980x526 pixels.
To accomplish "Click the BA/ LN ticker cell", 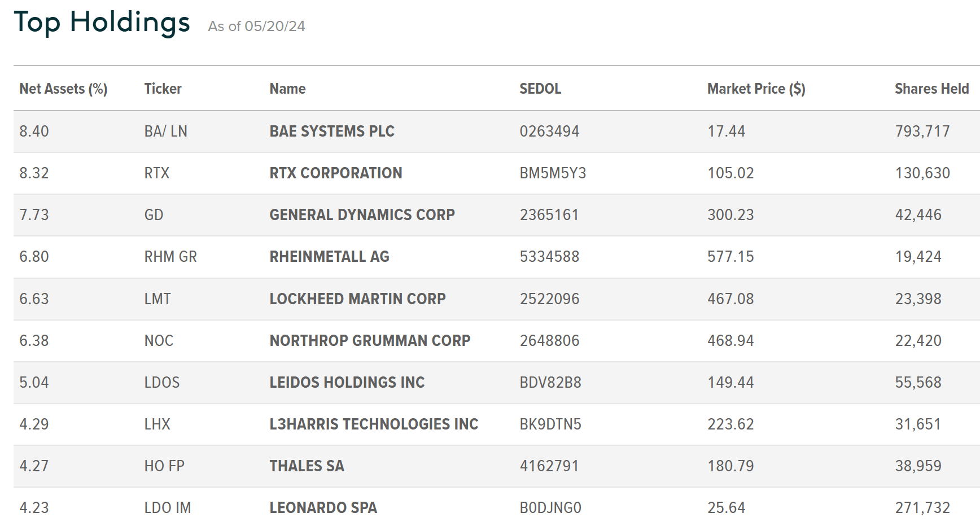I will click(165, 131).
